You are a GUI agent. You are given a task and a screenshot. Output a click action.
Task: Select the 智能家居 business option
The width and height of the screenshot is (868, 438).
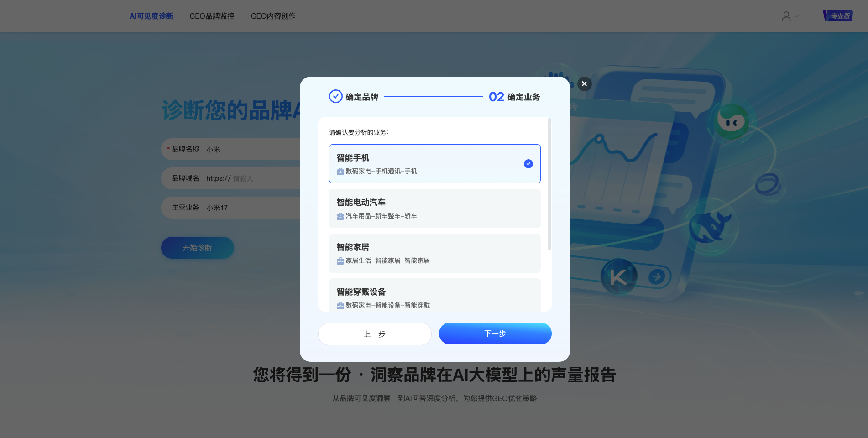click(x=434, y=253)
